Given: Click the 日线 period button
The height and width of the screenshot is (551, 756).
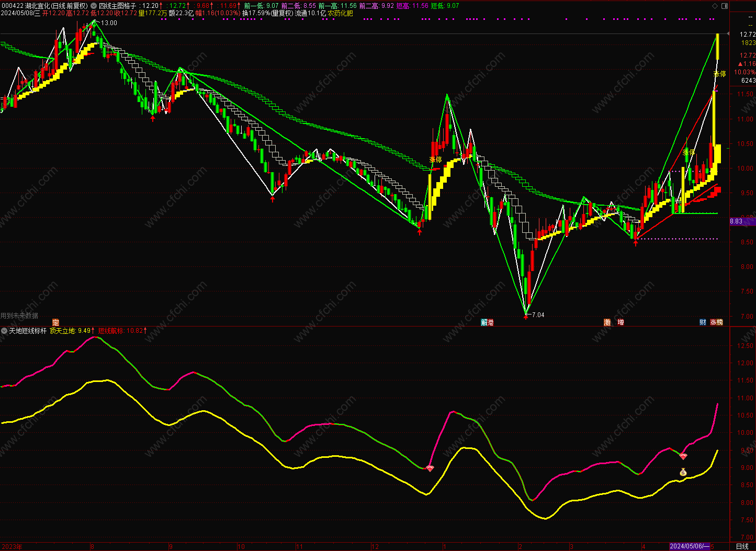Looking at the screenshot, I should (742, 546).
